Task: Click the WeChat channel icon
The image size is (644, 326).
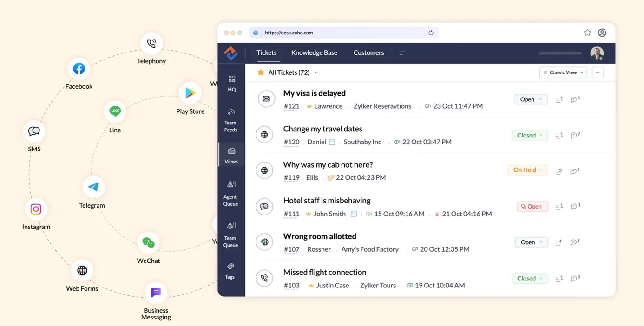Action: [148, 242]
